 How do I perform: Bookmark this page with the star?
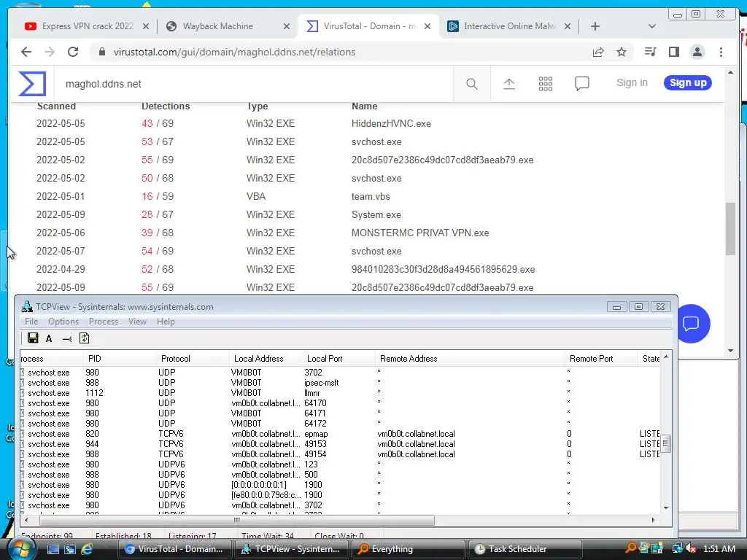(x=622, y=52)
